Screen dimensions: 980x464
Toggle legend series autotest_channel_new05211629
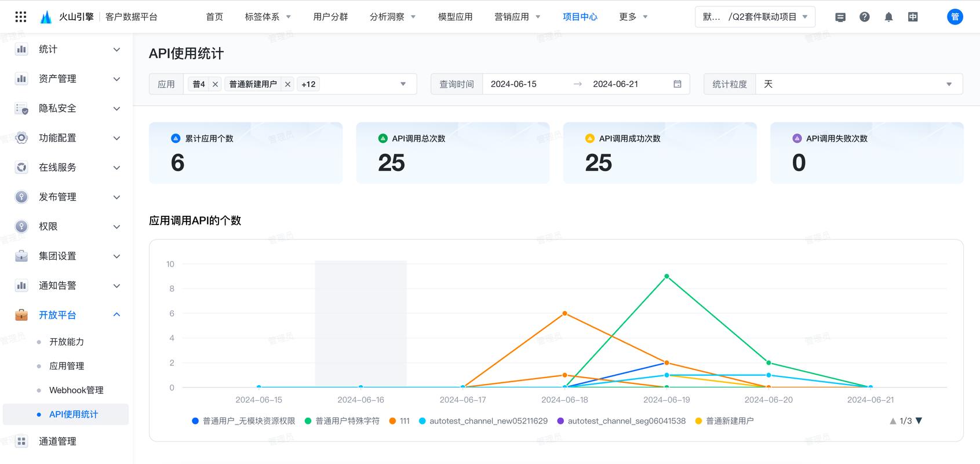(x=483, y=421)
